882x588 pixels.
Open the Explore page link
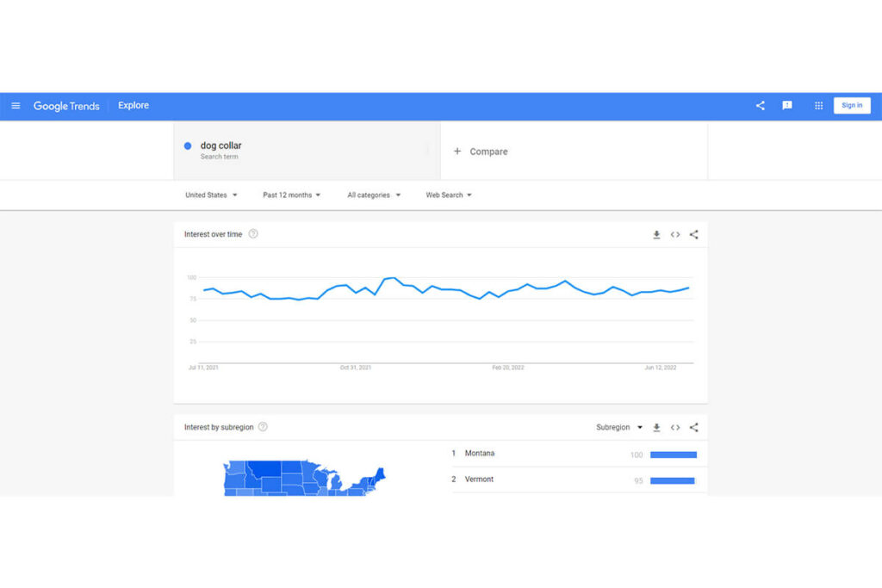(x=134, y=105)
